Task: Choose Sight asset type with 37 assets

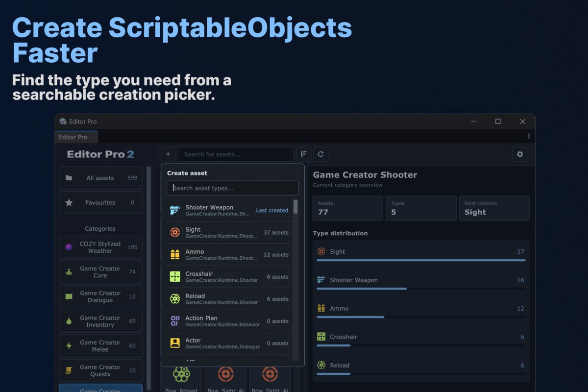Action: pos(229,232)
